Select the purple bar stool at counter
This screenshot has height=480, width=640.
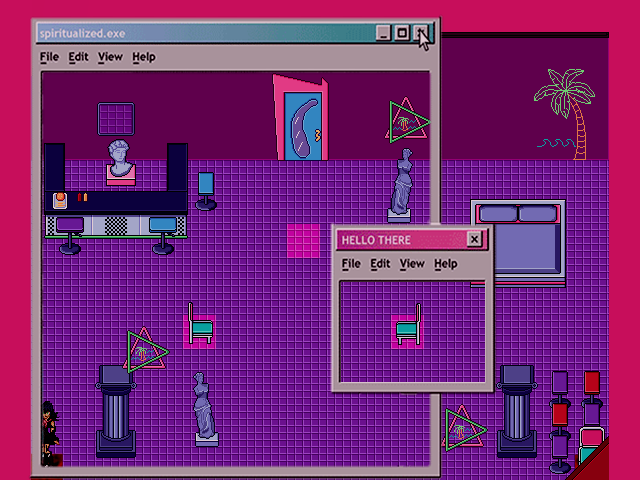pos(70,236)
